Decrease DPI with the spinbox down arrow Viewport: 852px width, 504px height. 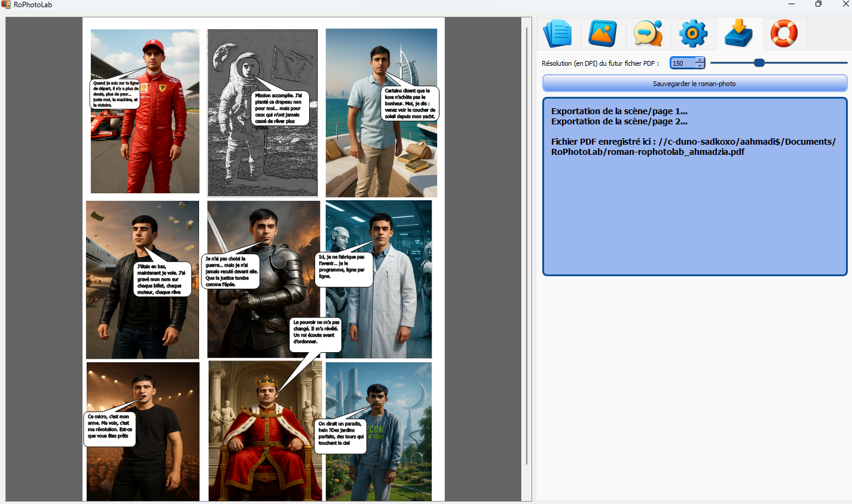pyautogui.click(x=700, y=66)
